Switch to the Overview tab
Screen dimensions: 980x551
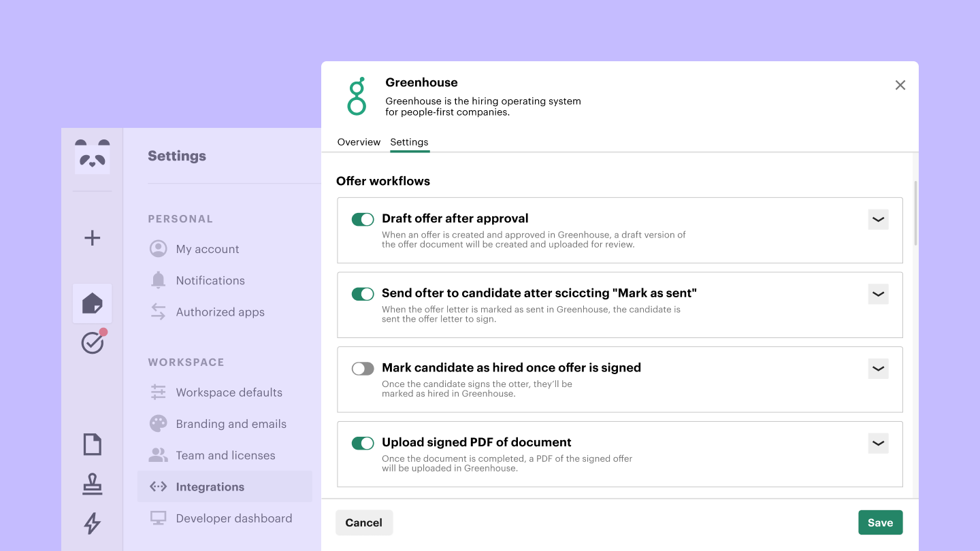[x=359, y=142]
